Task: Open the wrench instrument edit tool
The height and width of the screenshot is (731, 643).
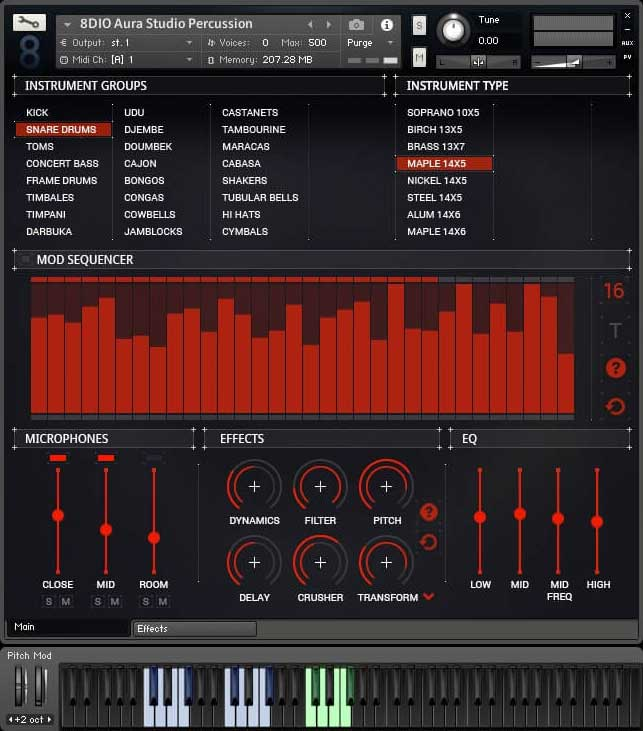Action: (x=29, y=22)
